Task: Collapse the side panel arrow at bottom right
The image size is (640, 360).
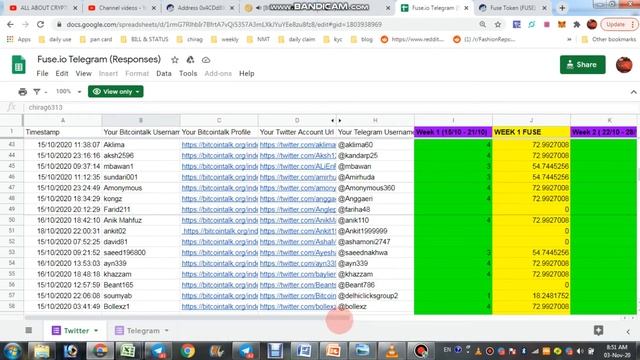Action: point(628,331)
